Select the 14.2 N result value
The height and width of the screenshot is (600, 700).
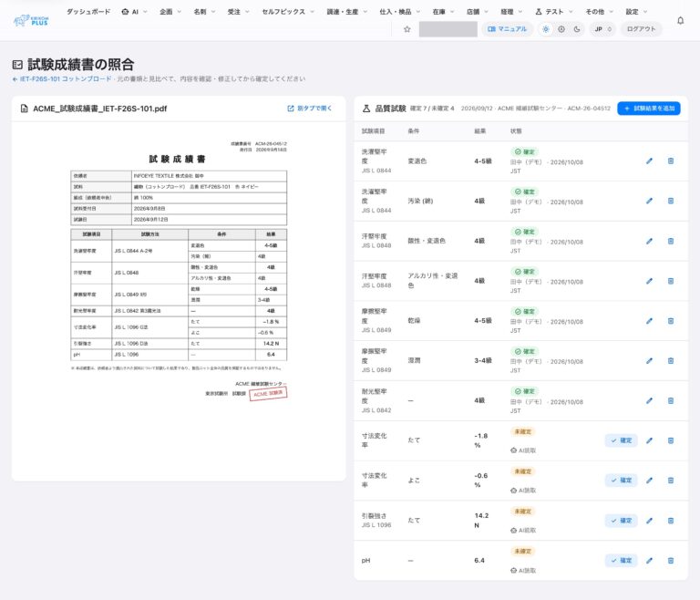tap(481, 521)
